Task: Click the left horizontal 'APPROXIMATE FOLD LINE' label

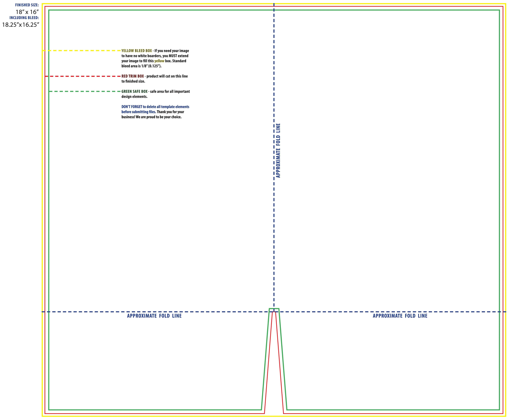Action: (154, 316)
